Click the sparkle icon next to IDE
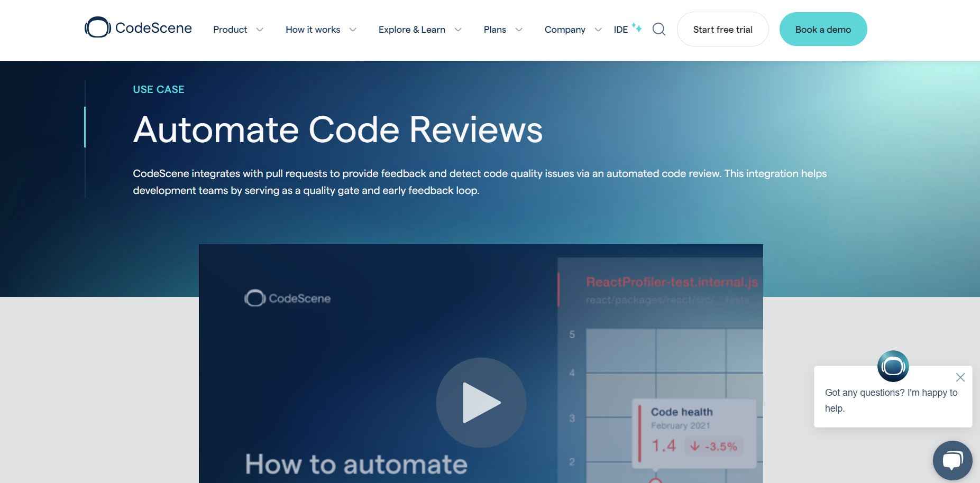Image resolution: width=980 pixels, height=483 pixels. pos(637,27)
